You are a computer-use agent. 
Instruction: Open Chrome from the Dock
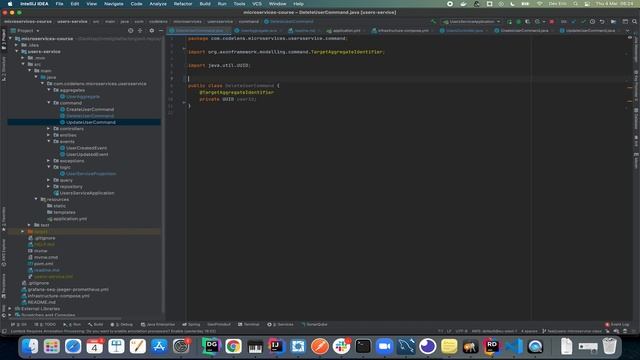pos(233,347)
